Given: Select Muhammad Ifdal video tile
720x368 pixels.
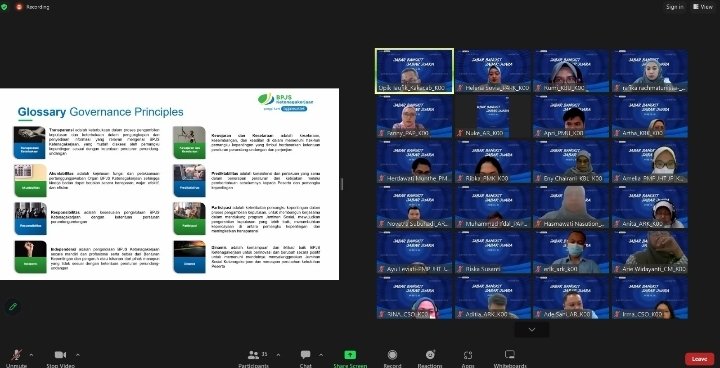Looking at the screenshot, I should click(493, 206).
